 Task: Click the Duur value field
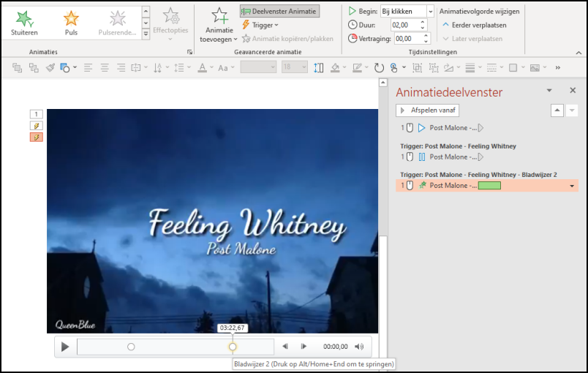[404, 25]
